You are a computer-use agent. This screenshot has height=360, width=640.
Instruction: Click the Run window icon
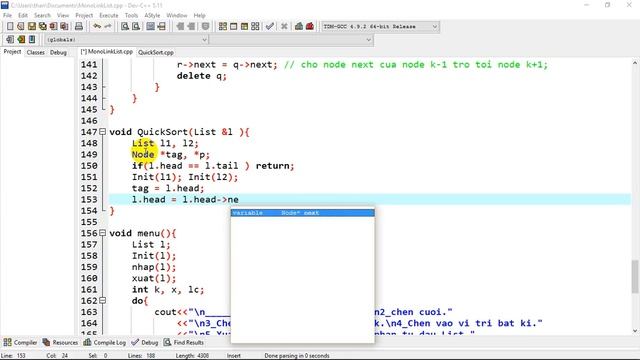(233, 27)
